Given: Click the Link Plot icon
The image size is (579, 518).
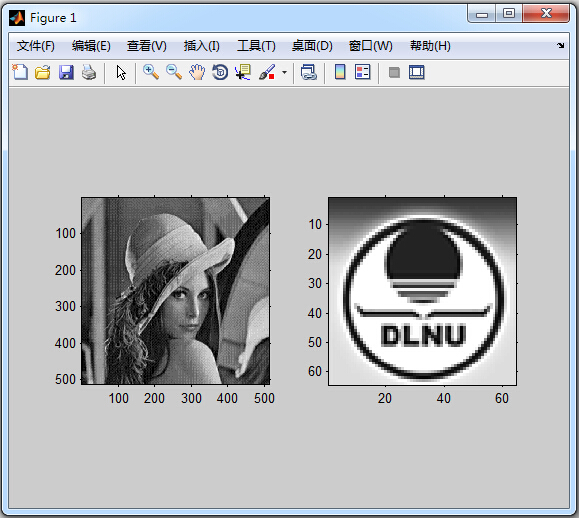Looking at the screenshot, I should [309, 72].
